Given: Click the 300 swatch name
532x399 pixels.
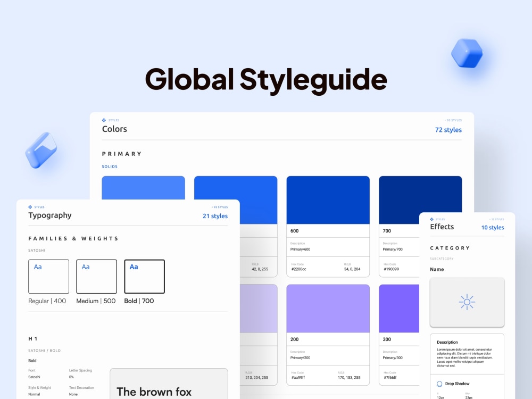Looking at the screenshot, I should 387,339.
